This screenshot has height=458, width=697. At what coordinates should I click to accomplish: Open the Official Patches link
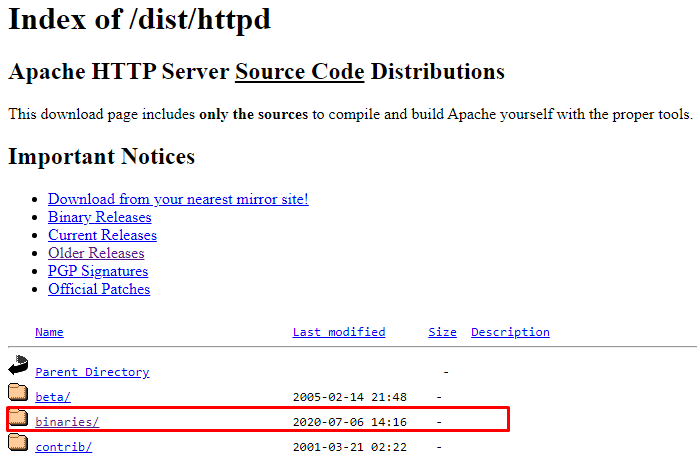click(x=99, y=289)
